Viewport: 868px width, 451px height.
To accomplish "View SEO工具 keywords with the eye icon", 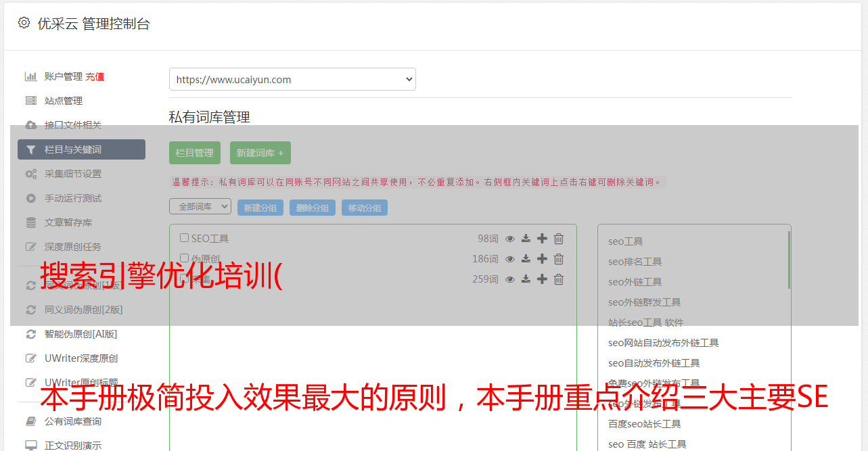I will coord(510,239).
